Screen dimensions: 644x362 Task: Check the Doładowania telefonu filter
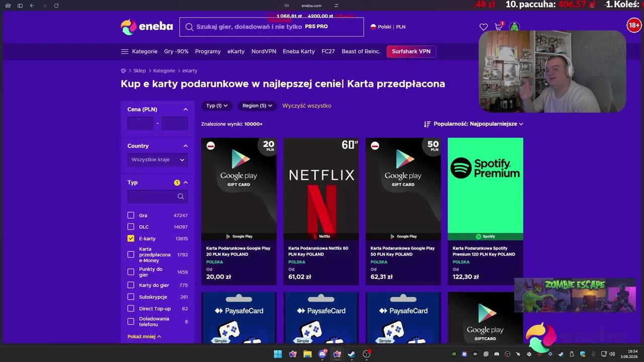point(131,321)
